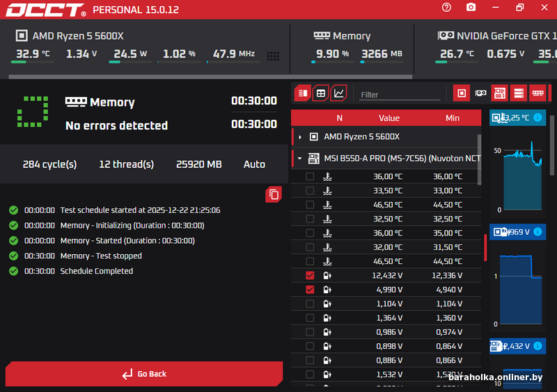Viewport: 557px width, 392px height.
Task: Click the Auto mode label
Action: pos(254,164)
